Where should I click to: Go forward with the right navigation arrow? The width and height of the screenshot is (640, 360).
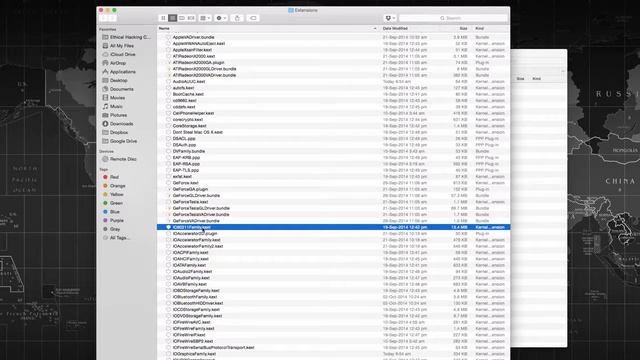[x=113, y=18]
